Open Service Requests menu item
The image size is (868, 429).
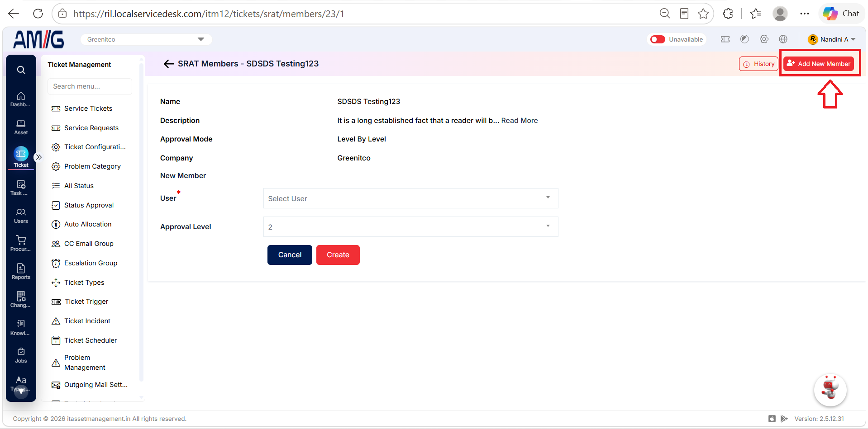point(91,128)
